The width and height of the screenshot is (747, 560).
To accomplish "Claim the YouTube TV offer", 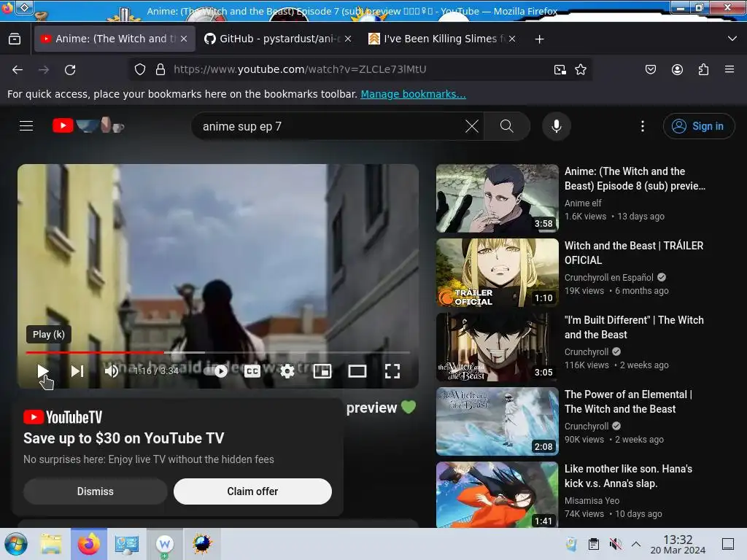I will pos(252,491).
